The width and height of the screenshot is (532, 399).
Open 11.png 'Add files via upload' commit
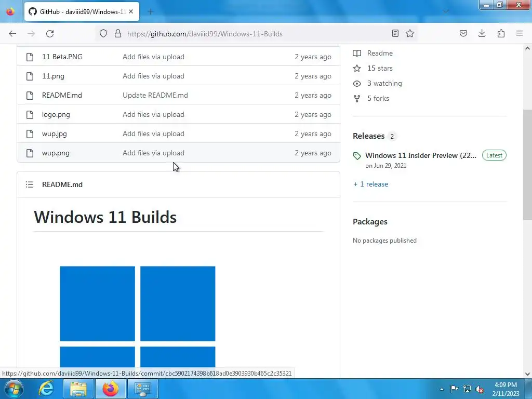pos(153,76)
